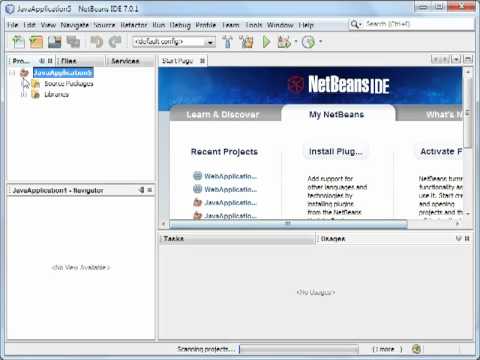Open the Profile menu
Image resolution: width=480 pixels, height=360 pixels.
point(206,25)
